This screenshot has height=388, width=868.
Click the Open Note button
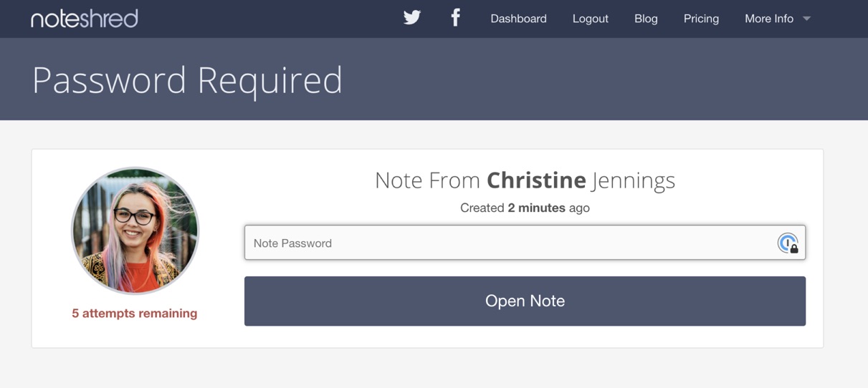pyautogui.click(x=525, y=301)
